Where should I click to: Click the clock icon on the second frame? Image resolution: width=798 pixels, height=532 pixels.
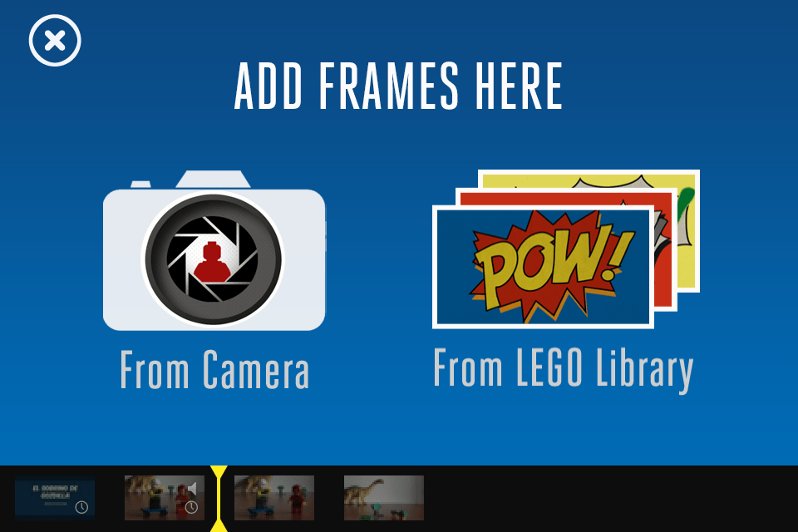(191, 507)
